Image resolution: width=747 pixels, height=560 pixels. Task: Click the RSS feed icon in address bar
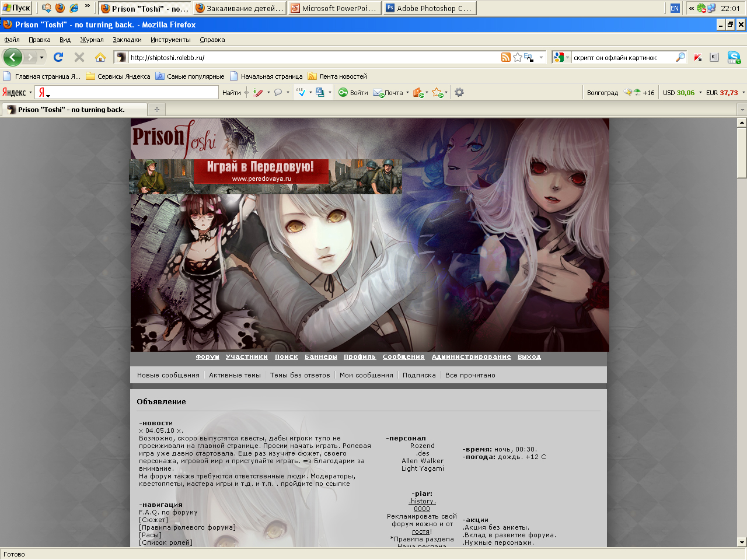[506, 57]
